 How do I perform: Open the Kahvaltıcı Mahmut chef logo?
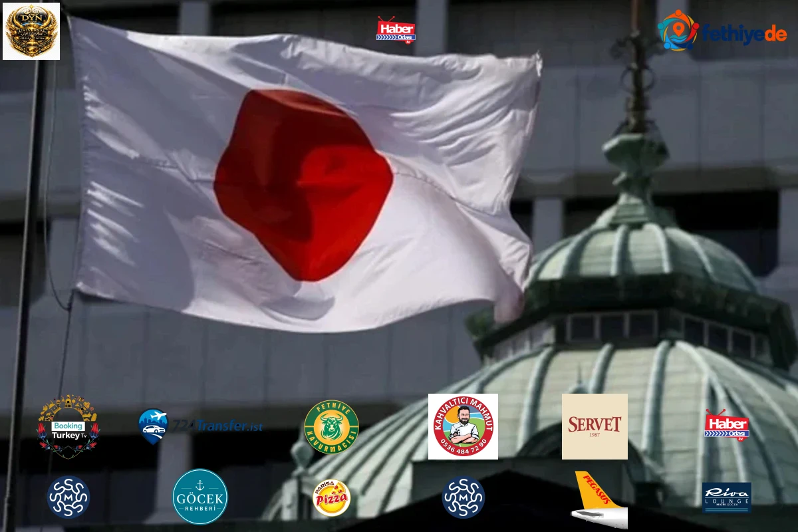pos(463,427)
